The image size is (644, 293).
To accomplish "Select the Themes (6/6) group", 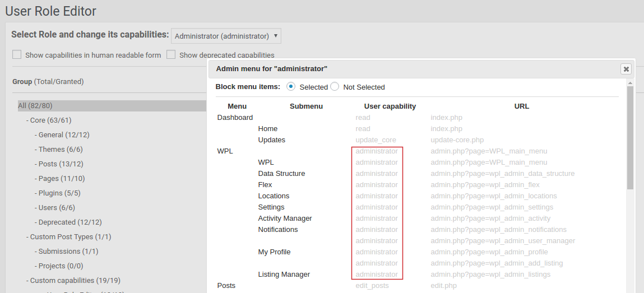I will pyautogui.click(x=59, y=150).
